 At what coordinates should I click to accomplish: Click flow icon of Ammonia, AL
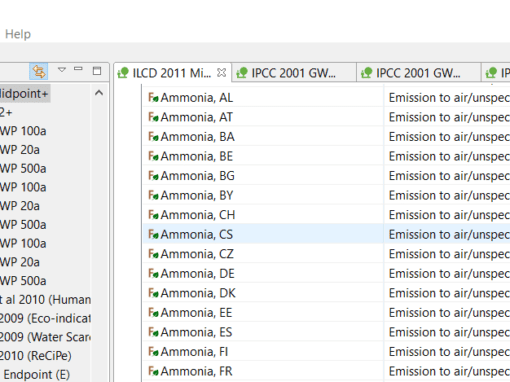[x=153, y=98]
